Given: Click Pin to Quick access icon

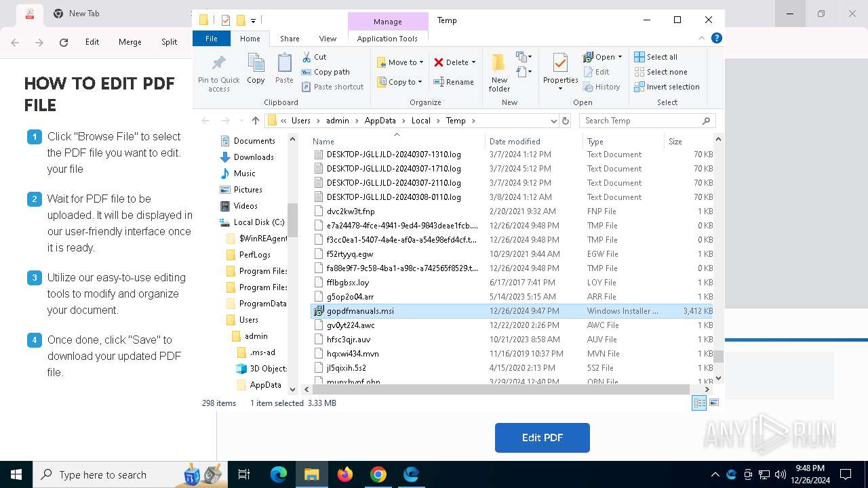Looking at the screenshot, I should pos(218,73).
